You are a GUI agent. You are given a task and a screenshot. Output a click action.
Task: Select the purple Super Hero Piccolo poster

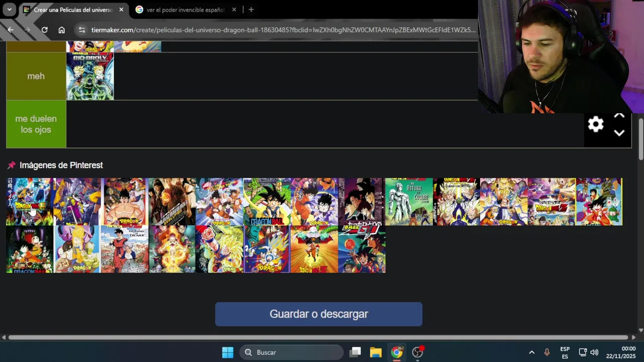pos(77,202)
